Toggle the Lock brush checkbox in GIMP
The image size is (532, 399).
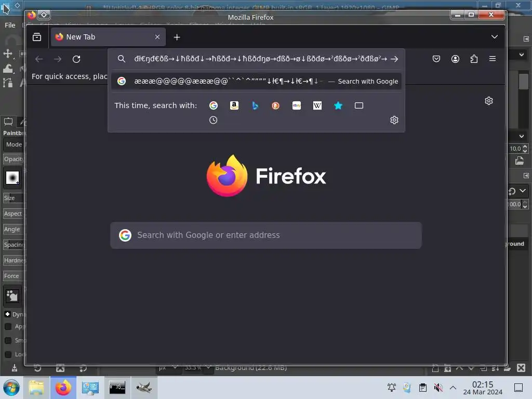click(8, 354)
